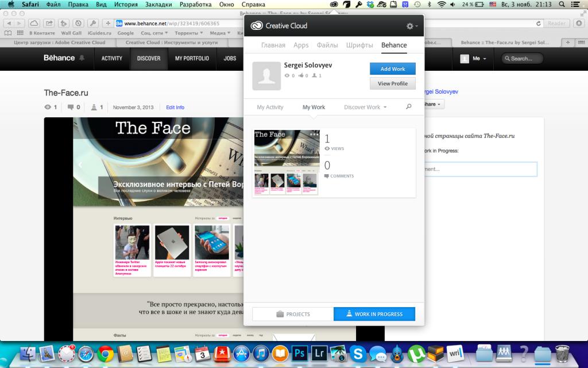Click the key-shaped Safari toolbar icon
Viewport: 588px width, 368px height.
coord(93,23)
